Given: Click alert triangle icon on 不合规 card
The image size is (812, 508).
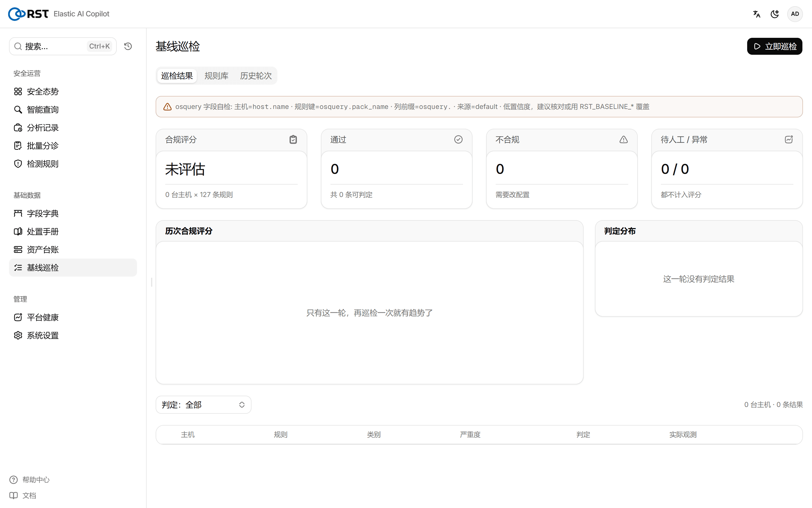Looking at the screenshot, I should (x=623, y=139).
